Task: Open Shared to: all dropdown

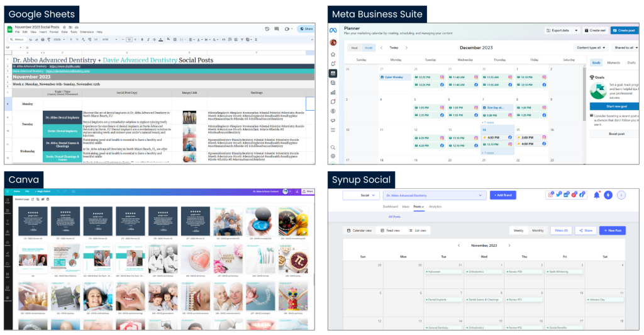Action: tap(626, 48)
